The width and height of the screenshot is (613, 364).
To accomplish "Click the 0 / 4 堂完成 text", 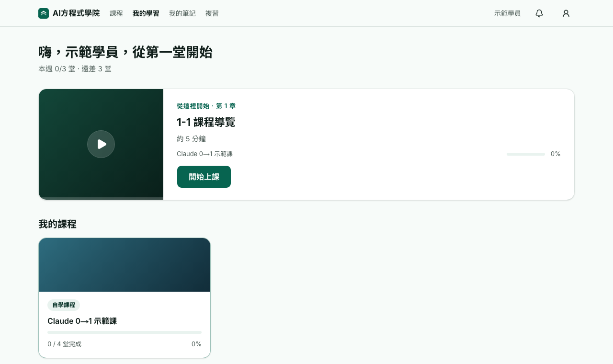I will pyautogui.click(x=65, y=344).
